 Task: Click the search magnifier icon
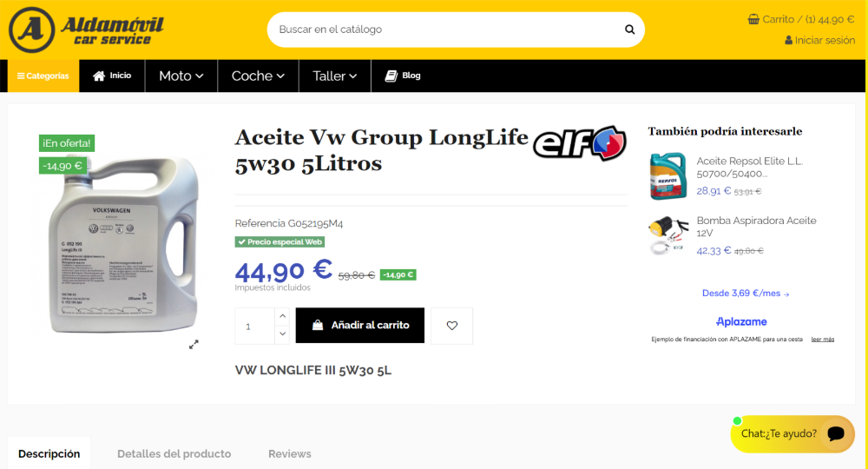point(629,30)
